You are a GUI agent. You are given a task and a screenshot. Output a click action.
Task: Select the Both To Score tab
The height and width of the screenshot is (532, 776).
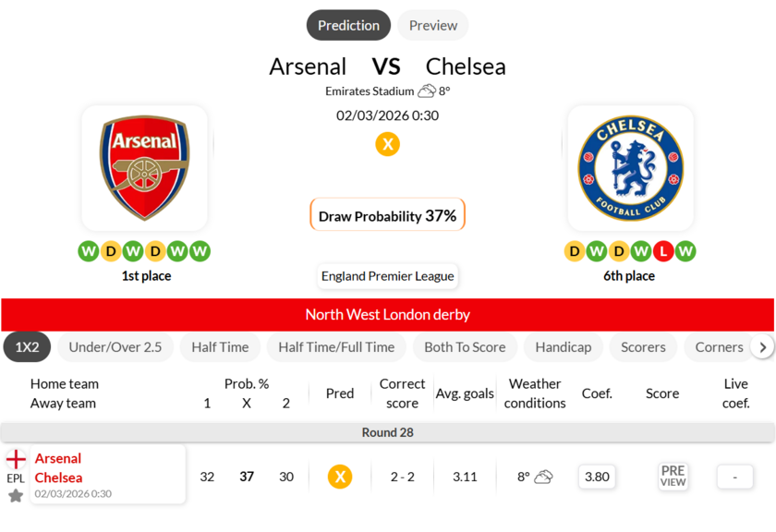click(465, 347)
